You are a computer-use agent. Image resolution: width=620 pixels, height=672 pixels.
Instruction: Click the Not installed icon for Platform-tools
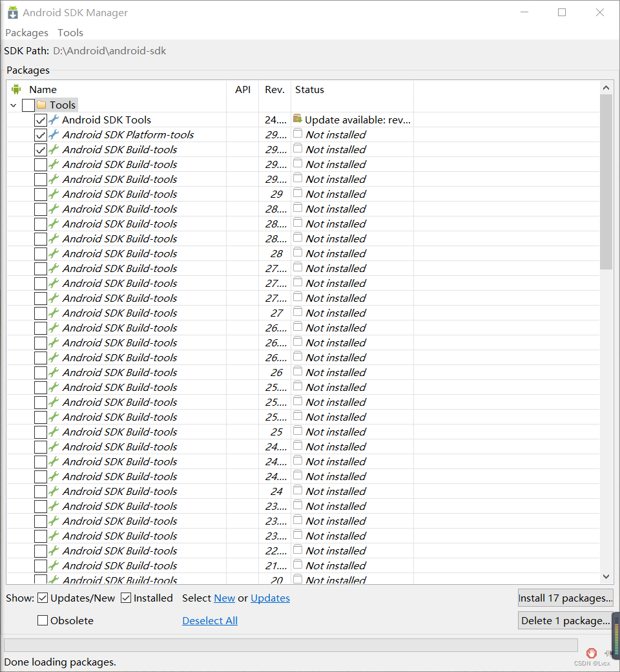point(298,134)
